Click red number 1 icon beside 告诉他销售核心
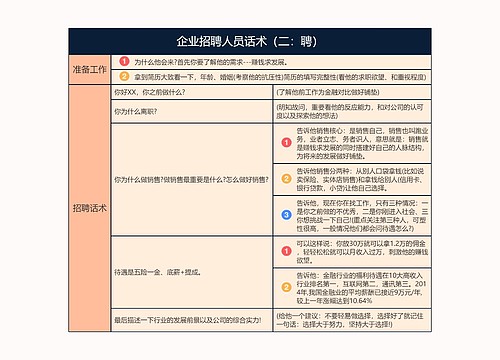The width and height of the screenshot is (500, 360). (286, 143)
